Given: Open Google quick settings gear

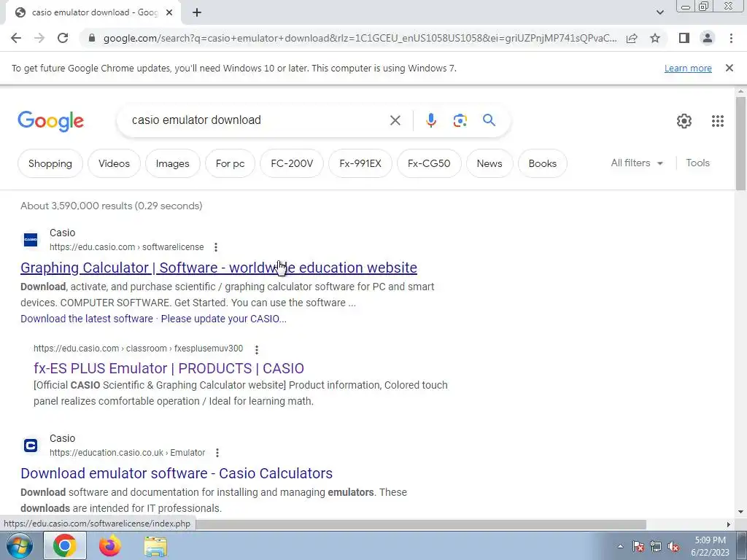Looking at the screenshot, I should click(684, 121).
